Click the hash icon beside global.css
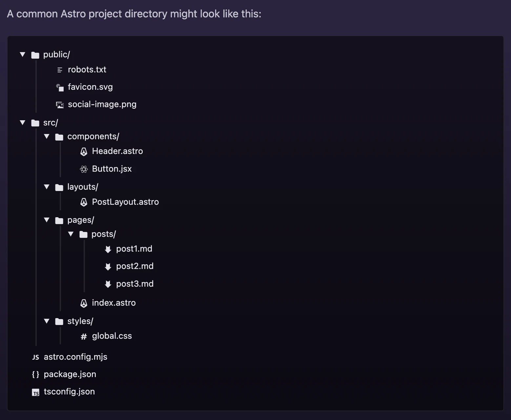 (x=84, y=336)
